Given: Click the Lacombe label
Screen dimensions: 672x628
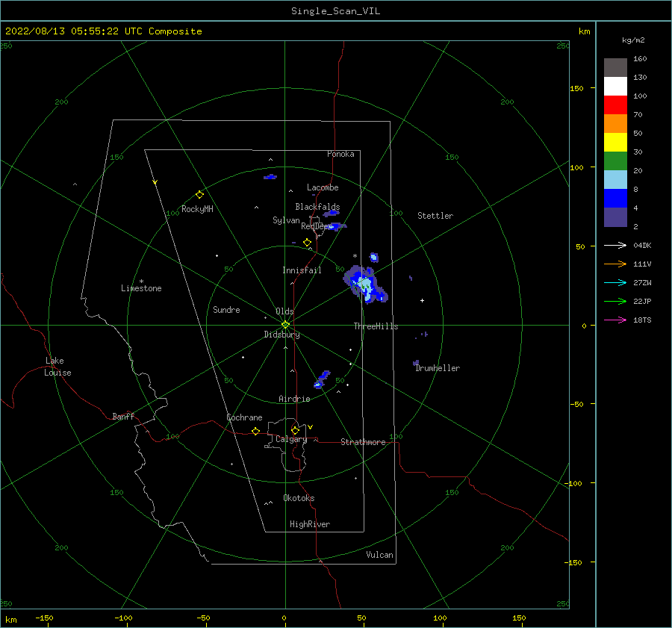Looking at the screenshot, I should click(x=323, y=187).
